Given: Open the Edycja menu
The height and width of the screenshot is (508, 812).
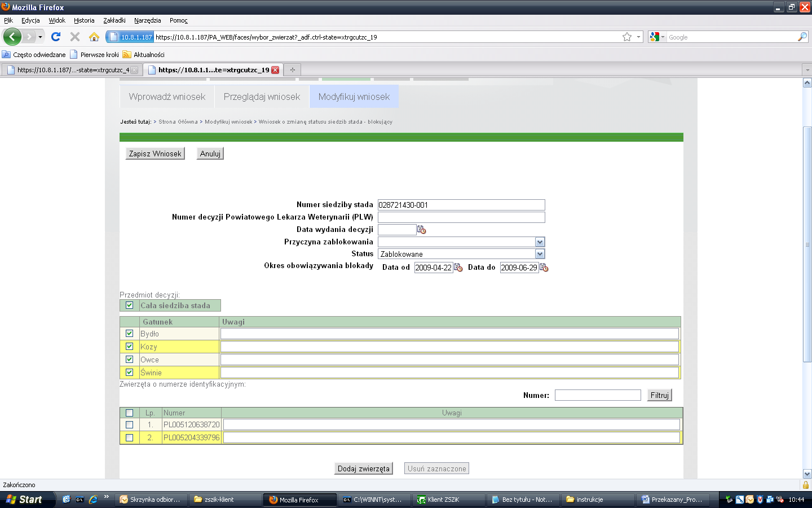Looking at the screenshot, I should pyautogui.click(x=30, y=20).
